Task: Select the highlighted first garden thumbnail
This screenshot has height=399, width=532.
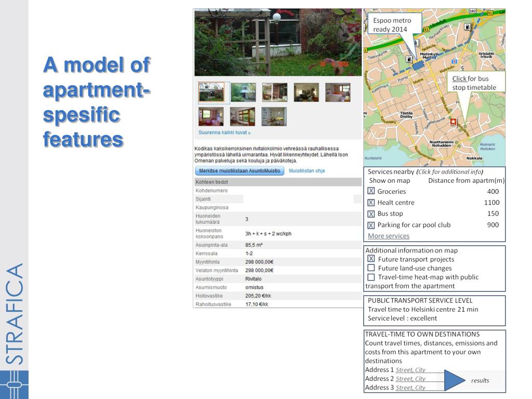Action: (x=211, y=92)
